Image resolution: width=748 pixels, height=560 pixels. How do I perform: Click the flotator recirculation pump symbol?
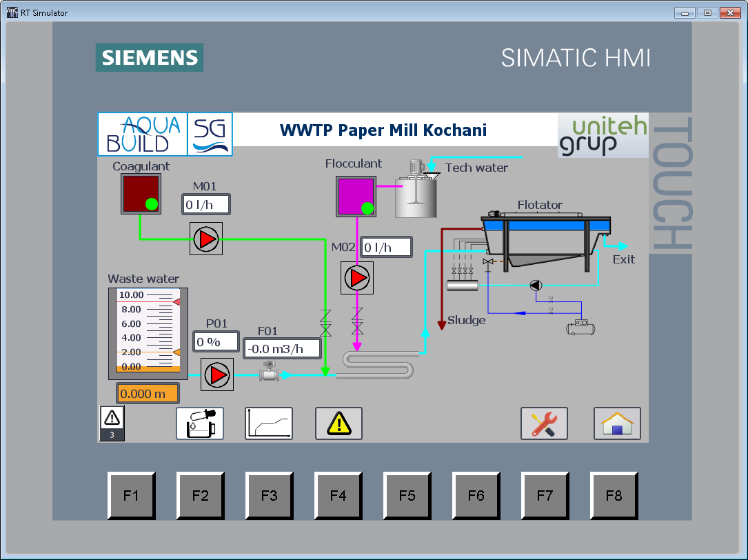[x=536, y=286]
